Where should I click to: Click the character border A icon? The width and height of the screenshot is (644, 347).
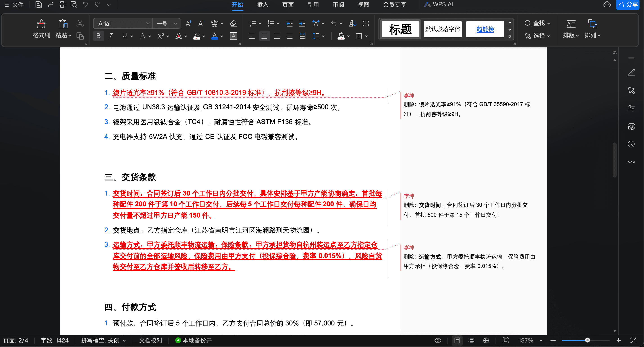pos(234,36)
